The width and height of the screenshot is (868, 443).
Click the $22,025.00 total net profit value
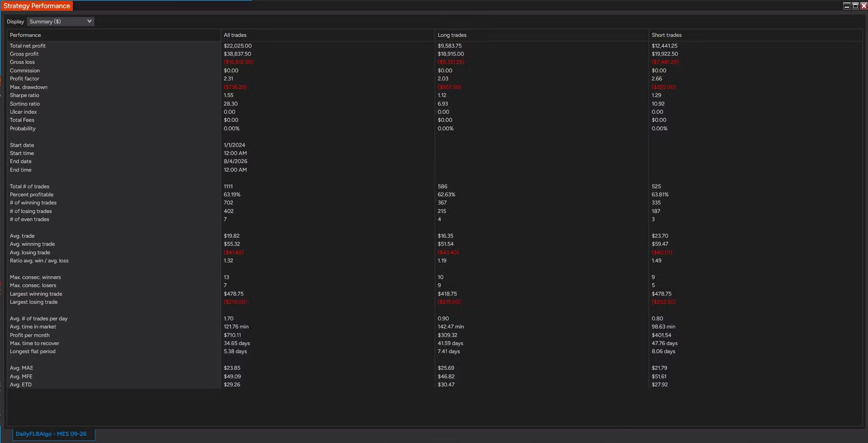point(238,46)
